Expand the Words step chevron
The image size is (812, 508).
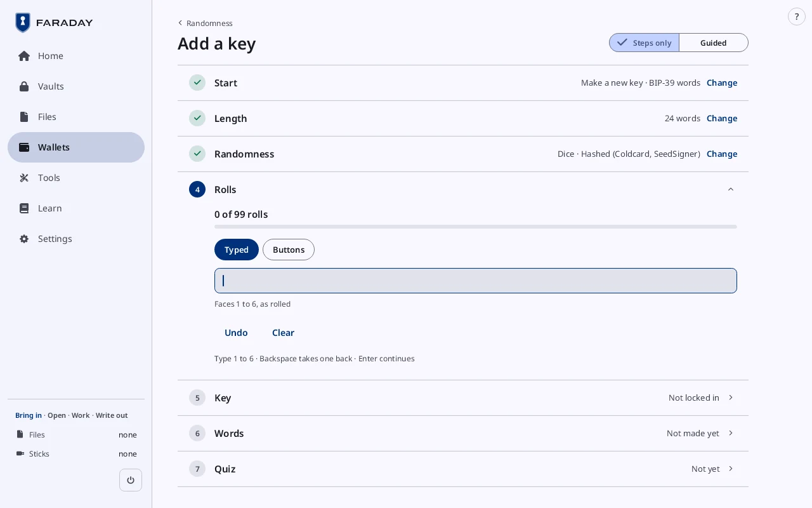(731, 433)
